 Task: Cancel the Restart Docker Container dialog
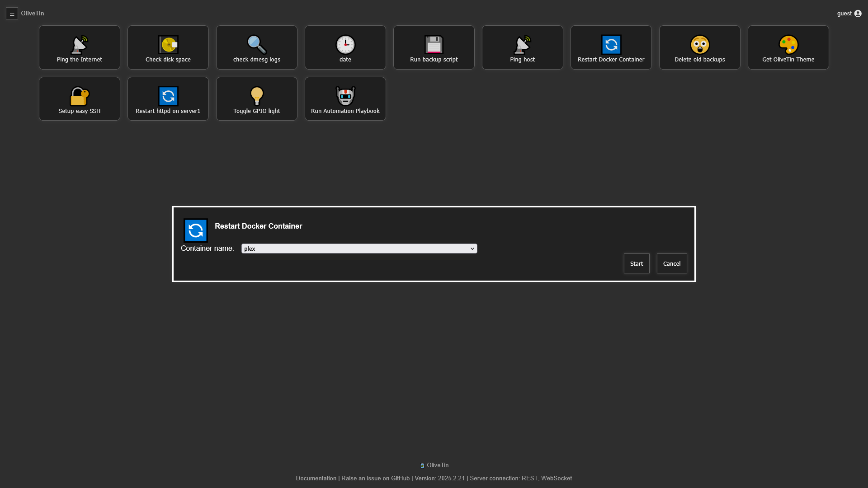(x=672, y=263)
